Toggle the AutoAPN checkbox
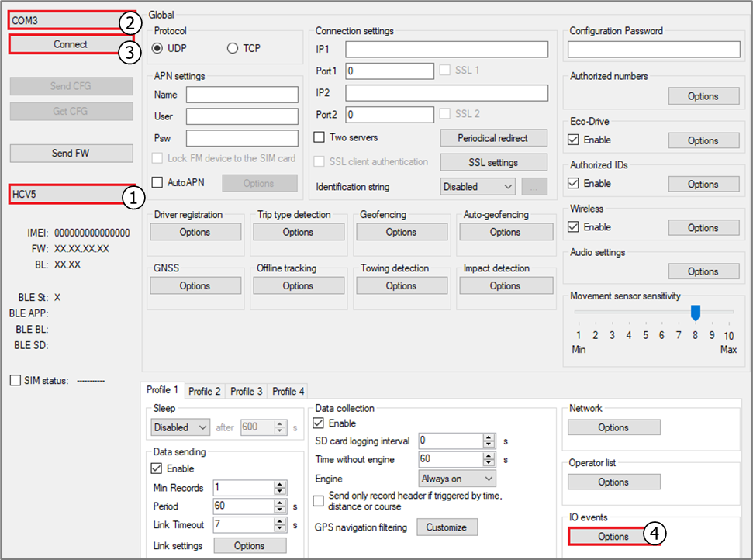The height and width of the screenshot is (560, 753). point(157,182)
